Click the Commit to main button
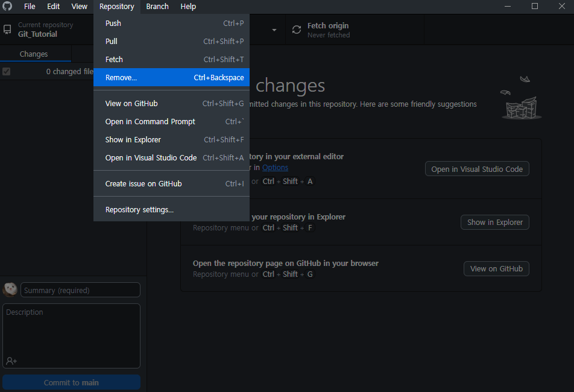574x392 pixels. point(71,382)
